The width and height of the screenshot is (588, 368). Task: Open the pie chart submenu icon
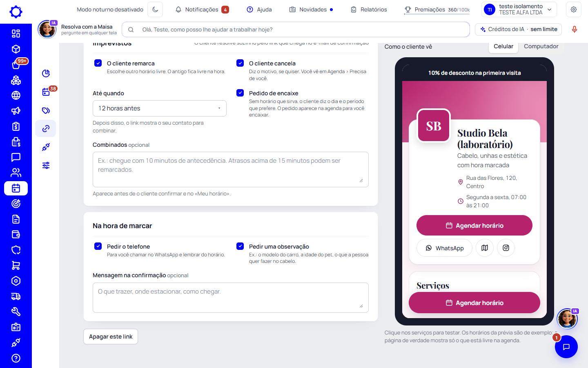click(x=46, y=73)
